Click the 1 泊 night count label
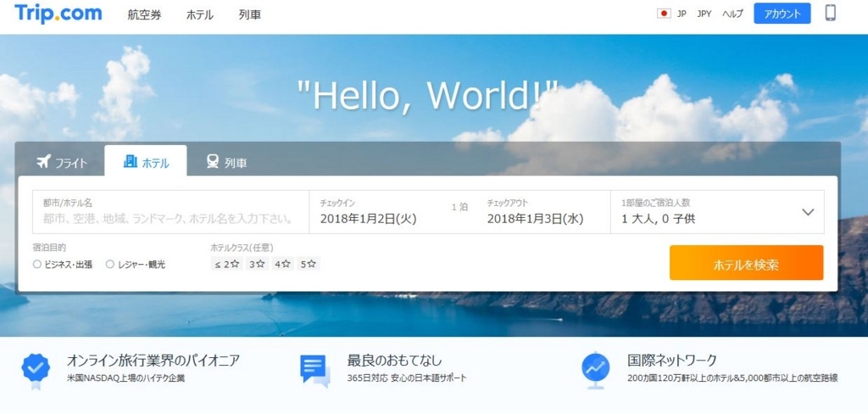868x414 pixels. tap(459, 207)
